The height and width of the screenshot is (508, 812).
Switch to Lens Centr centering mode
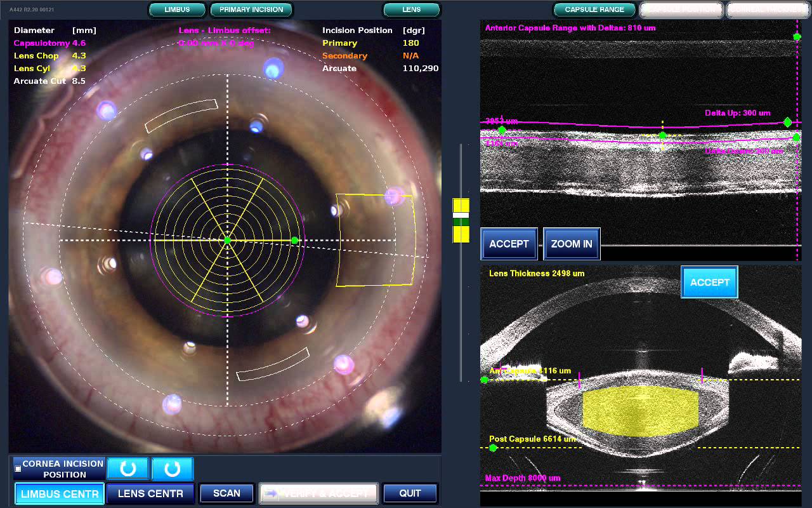pyautogui.click(x=150, y=493)
